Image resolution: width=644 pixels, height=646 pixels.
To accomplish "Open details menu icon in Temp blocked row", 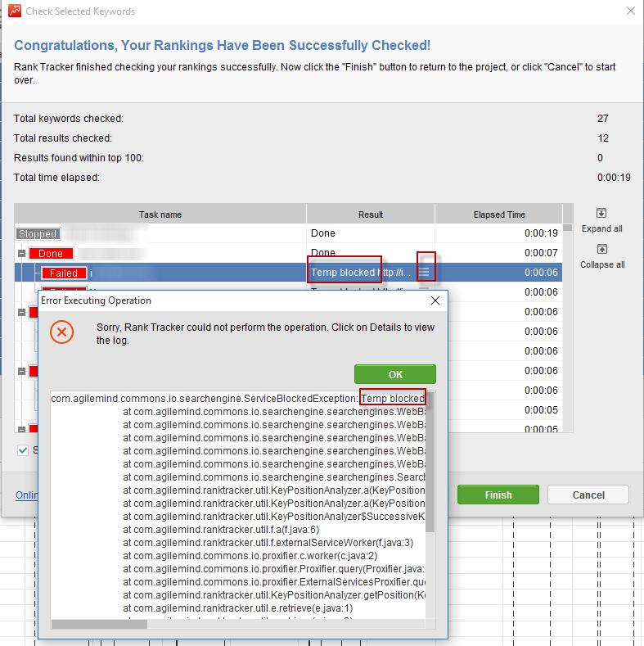I will [424, 272].
